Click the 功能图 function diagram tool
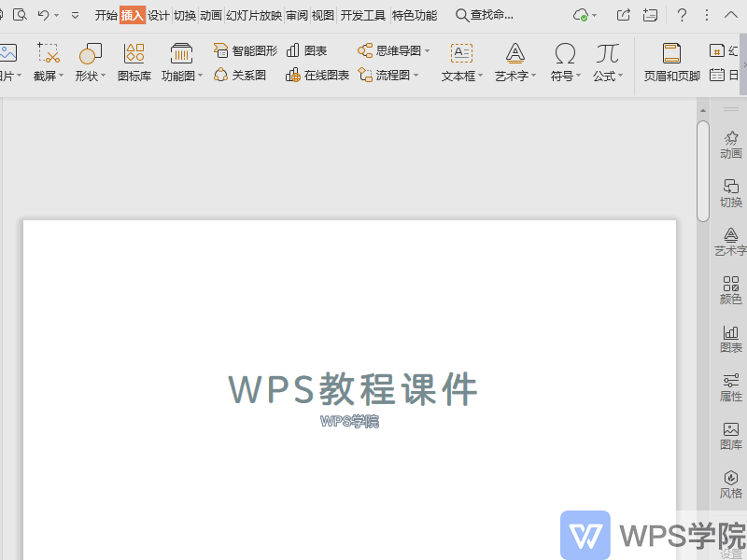 (180, 63)
